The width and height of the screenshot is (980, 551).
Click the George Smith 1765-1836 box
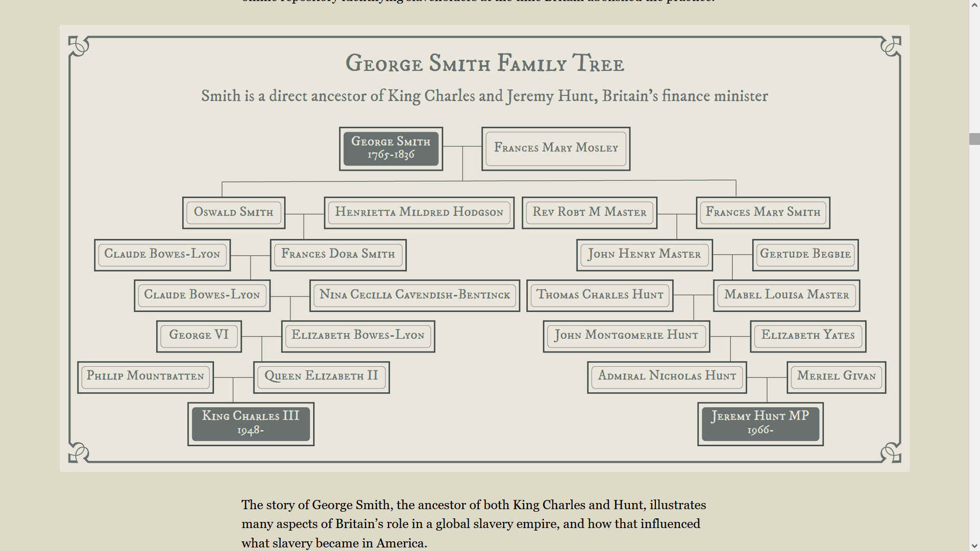(391, 148)
